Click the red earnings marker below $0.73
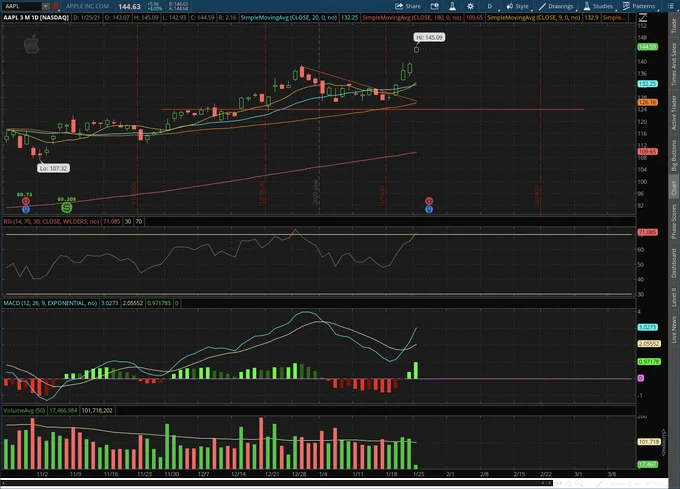This screenshot has width=680, height=489. 26,201
